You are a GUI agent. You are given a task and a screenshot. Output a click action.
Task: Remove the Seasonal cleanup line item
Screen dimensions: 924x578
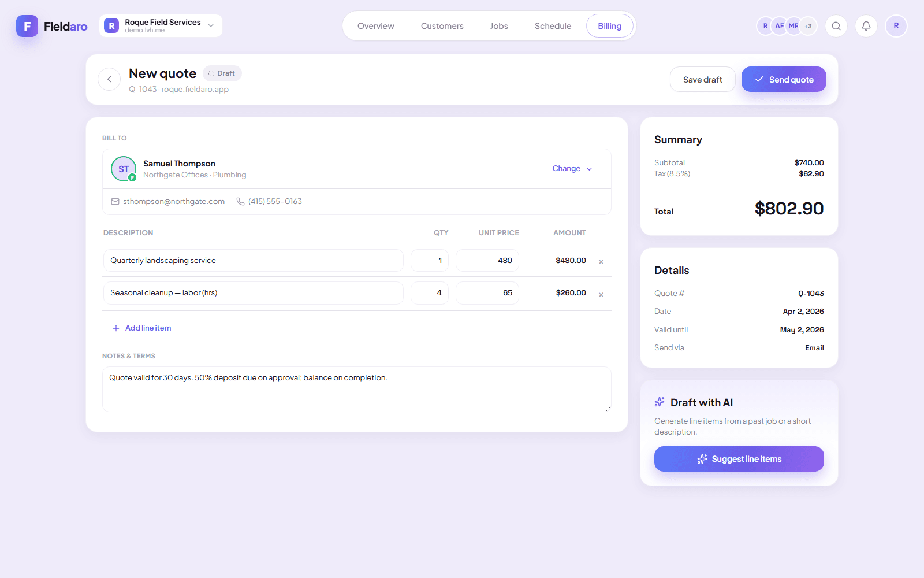click(601, 295)
